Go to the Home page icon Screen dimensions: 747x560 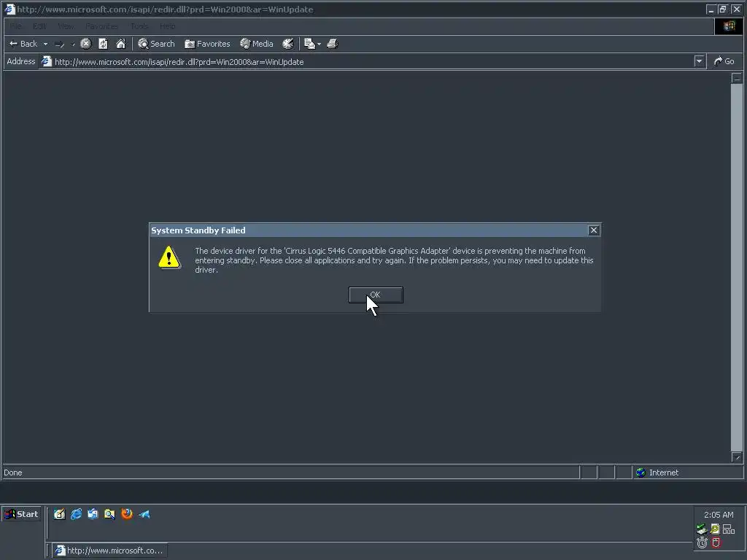coord(121,44)
